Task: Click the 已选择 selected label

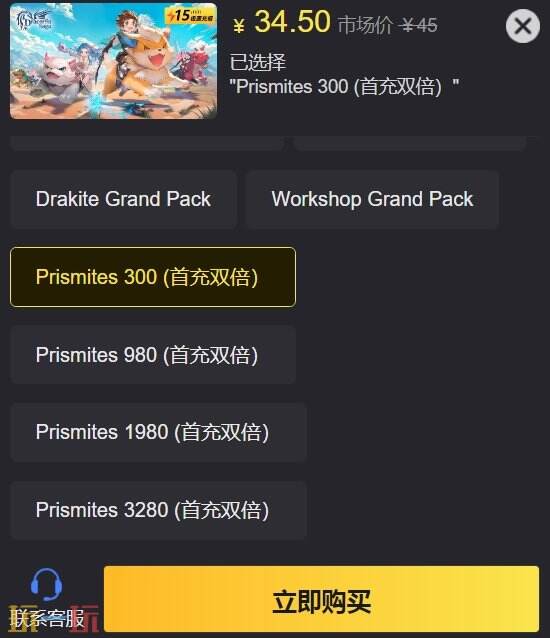Action: (x=258, y=62)
